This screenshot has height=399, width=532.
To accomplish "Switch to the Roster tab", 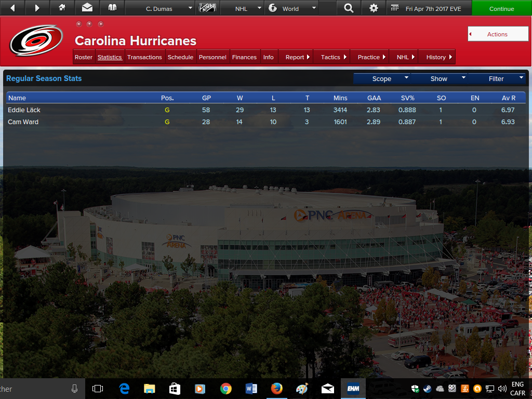I will 84,57.
